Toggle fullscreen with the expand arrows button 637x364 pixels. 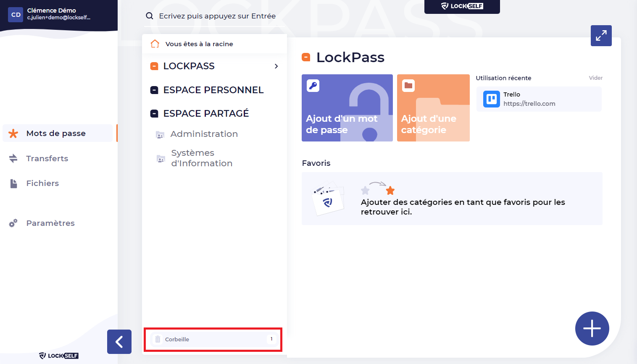601,36
